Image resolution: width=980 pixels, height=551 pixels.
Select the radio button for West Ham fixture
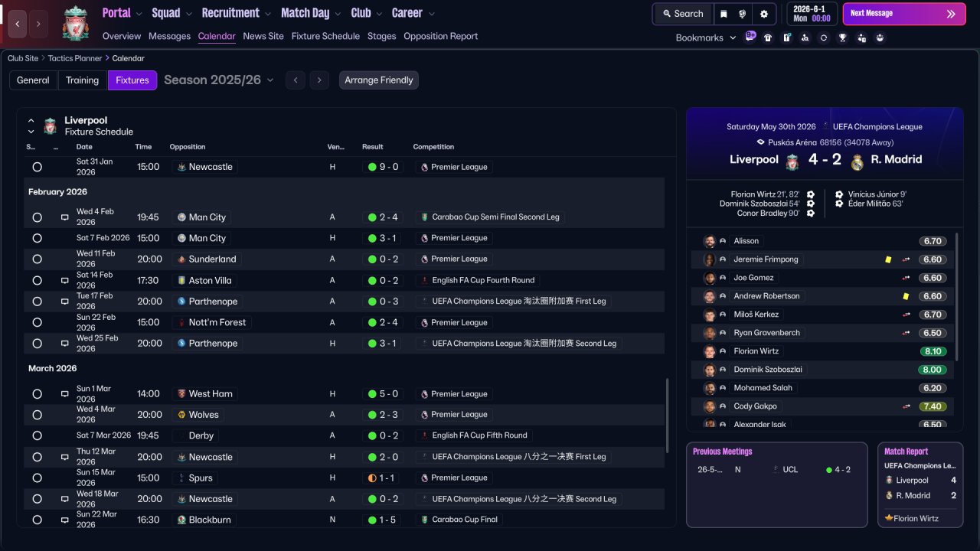point(37,394)
